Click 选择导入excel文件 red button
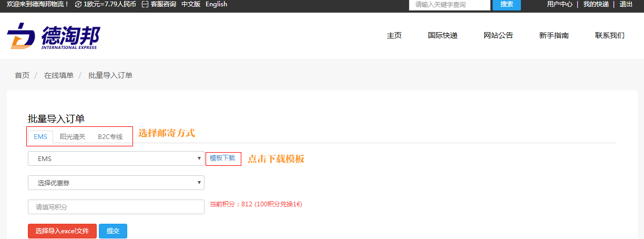644x239 pixels. pyautogui.click(x=62, y=231)
